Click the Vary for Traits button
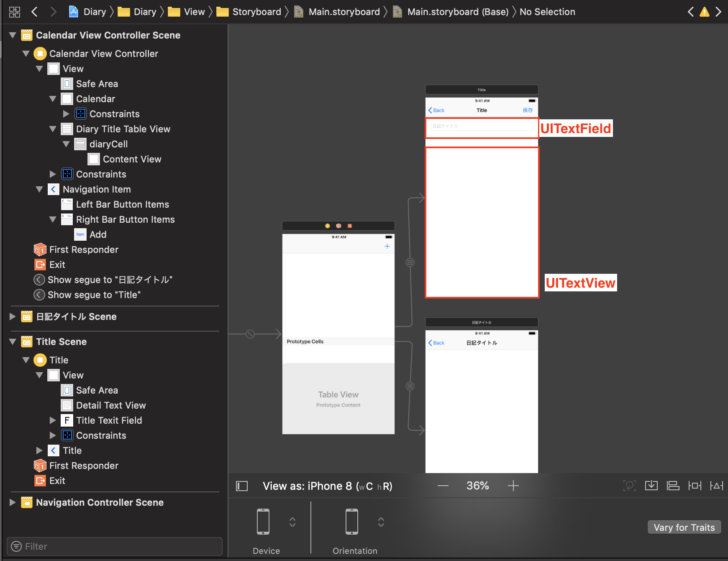 pos(684,528)
